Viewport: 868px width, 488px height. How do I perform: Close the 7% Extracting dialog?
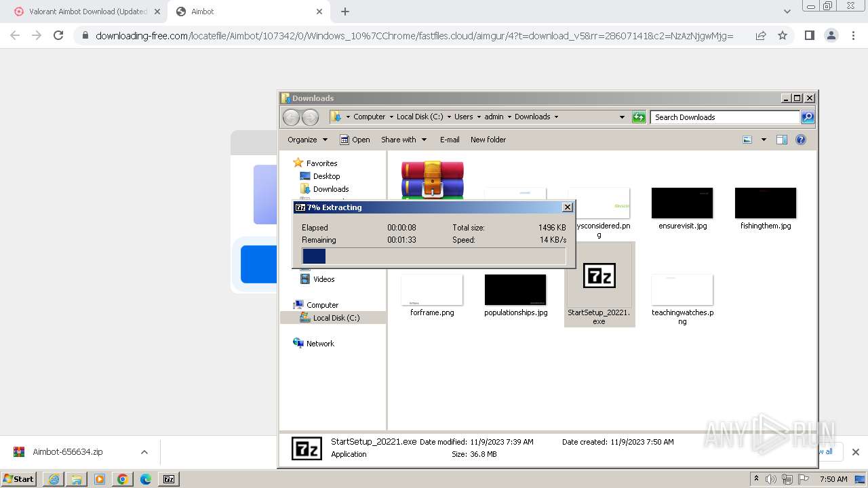coord(568,207)
